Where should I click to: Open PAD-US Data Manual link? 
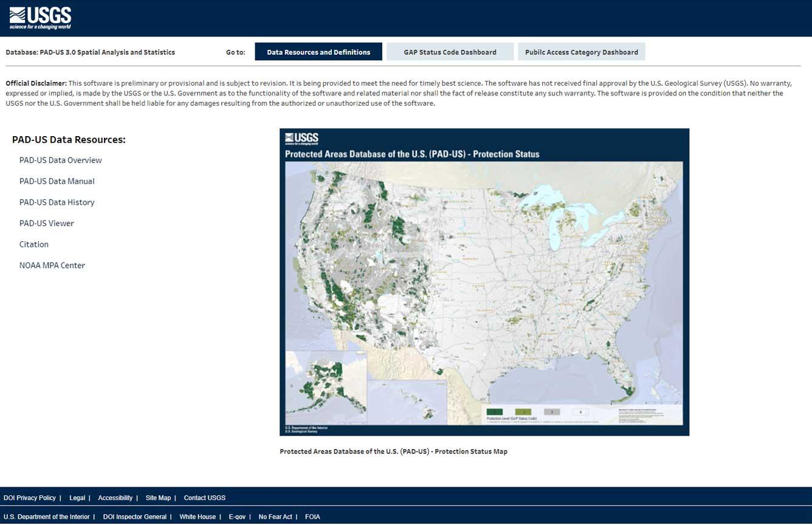click(x=57, y=181)
